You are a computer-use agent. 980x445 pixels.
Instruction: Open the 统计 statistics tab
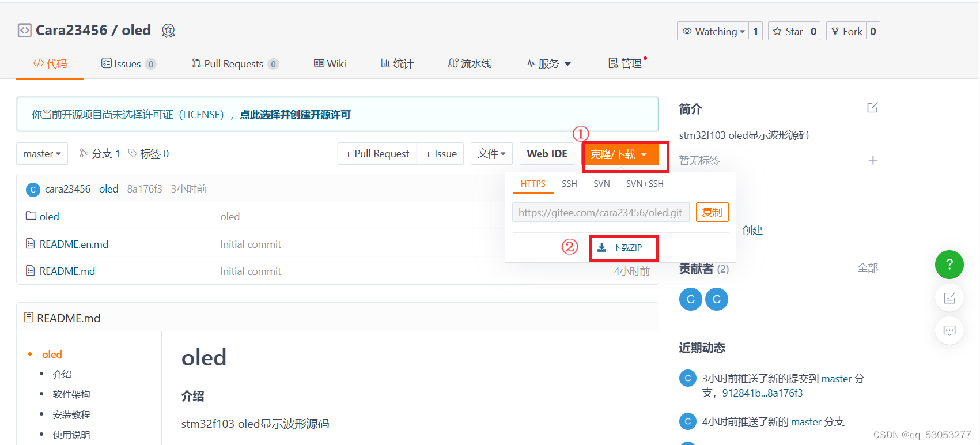coord(397,63)
